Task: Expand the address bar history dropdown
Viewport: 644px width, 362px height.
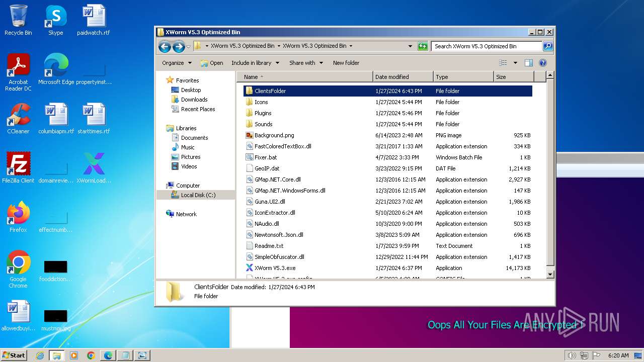Action: click(x=411, y=46)
